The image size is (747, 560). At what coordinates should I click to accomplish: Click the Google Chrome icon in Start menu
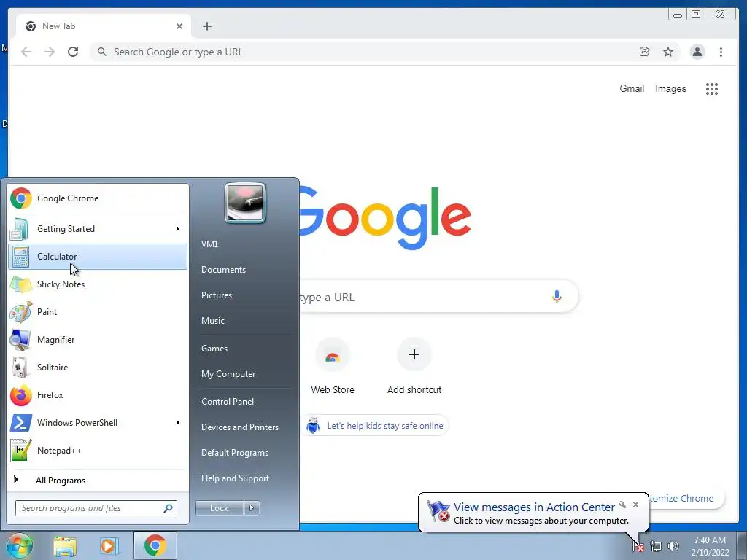[21, 198]
